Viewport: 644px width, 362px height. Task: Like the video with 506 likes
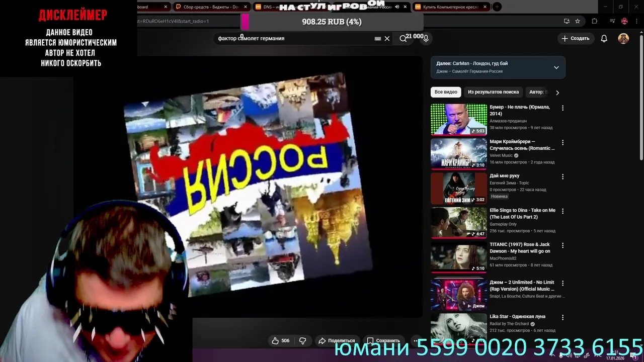(x=281, y=340)
